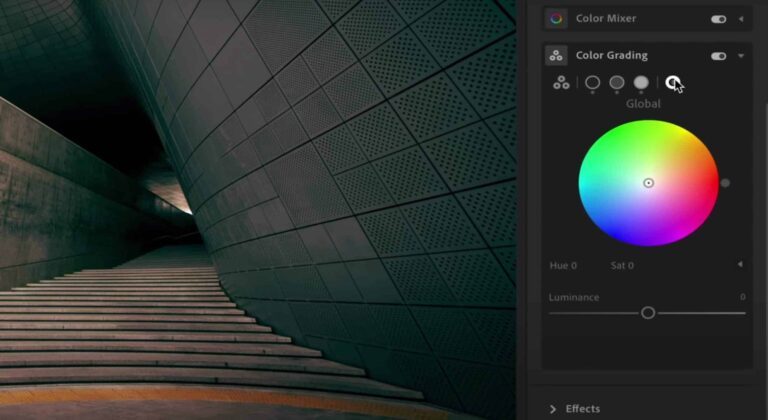The width and height of the screenshot is (768, 420).
Task: Select the 3-way color wheels view icon
Action: [x=562, y=83]
